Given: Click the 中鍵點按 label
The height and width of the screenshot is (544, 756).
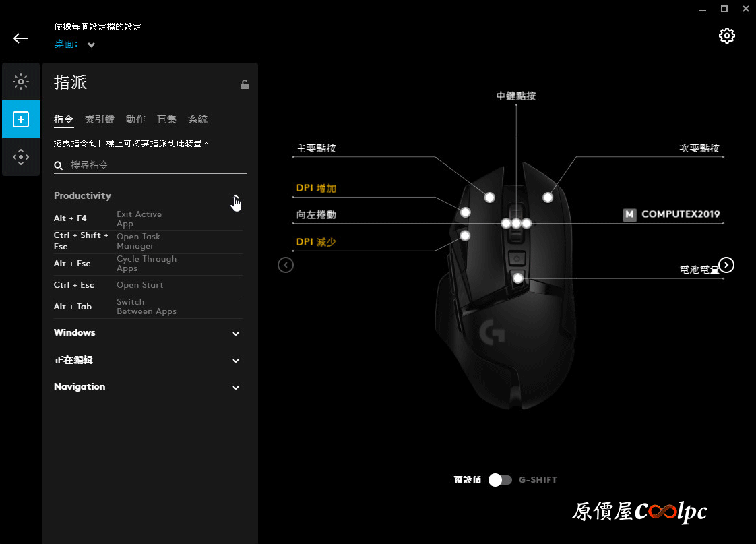Looking at the screenshot, I should [x=516, y=96].
